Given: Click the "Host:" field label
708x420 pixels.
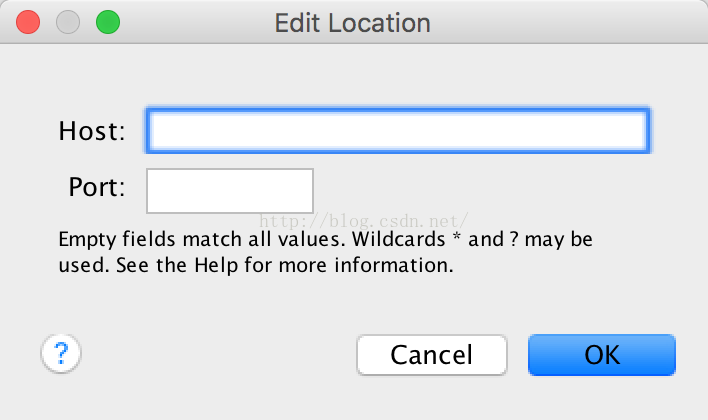Looking at the screenshot, I should click(92, 131).
